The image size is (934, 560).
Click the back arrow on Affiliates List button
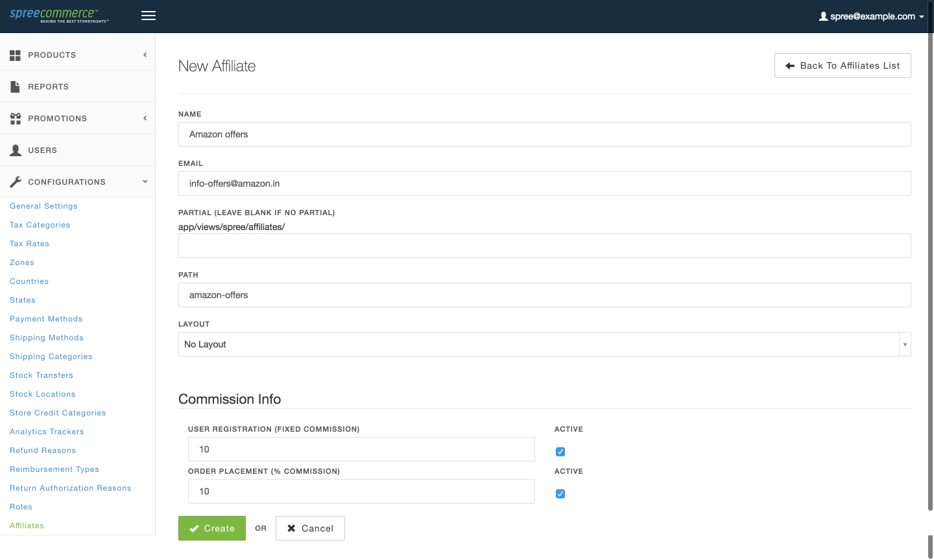point(789,65)
